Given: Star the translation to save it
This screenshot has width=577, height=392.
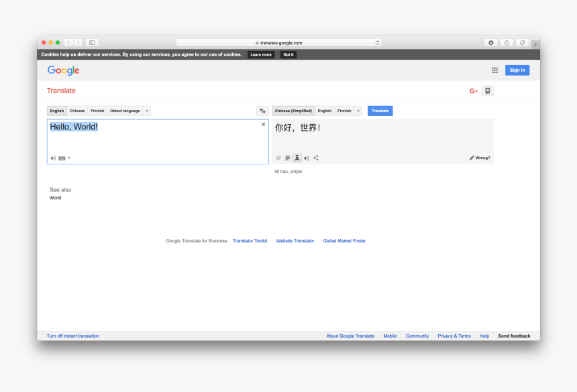Looking at the screenshot, I should pyautogui.click(x=278, y=158).
